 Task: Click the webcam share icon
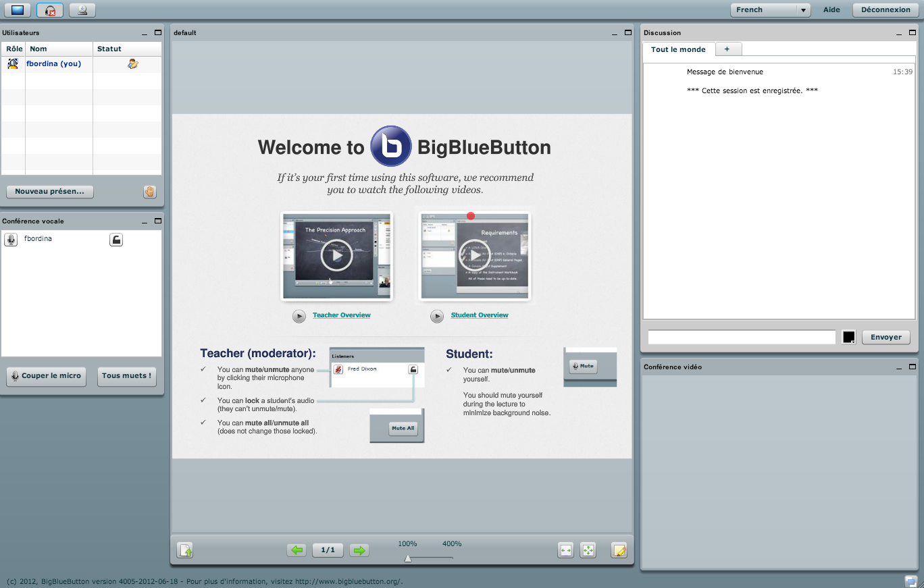click(82, 10)
